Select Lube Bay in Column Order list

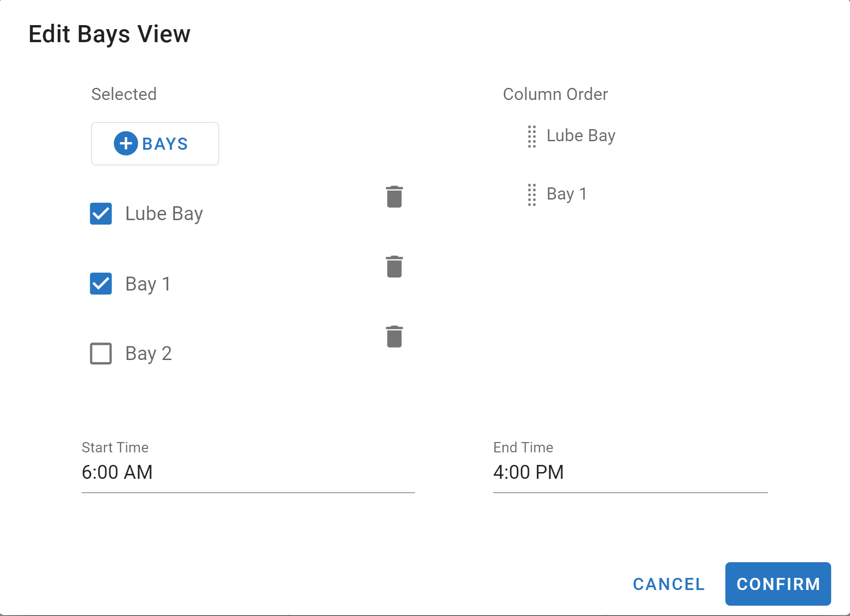(x=581, y=135)
